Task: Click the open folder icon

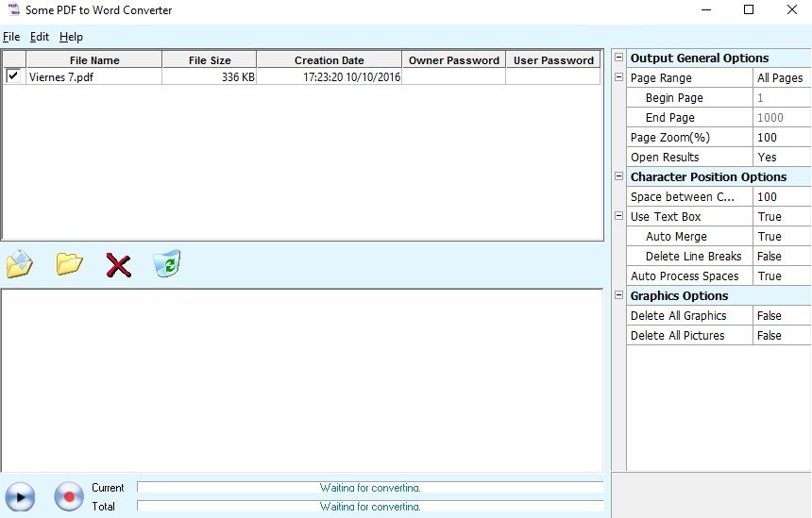Action: click(69, 264)
